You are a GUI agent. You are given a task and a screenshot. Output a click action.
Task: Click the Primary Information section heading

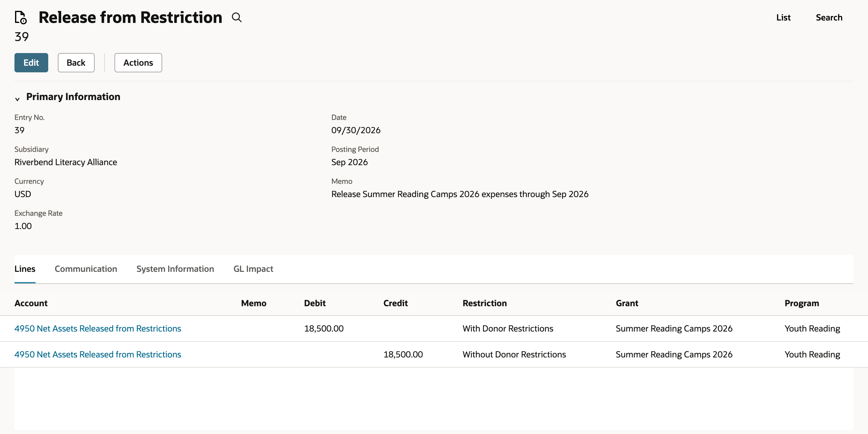pyautogui.click(x=73, y=97)
